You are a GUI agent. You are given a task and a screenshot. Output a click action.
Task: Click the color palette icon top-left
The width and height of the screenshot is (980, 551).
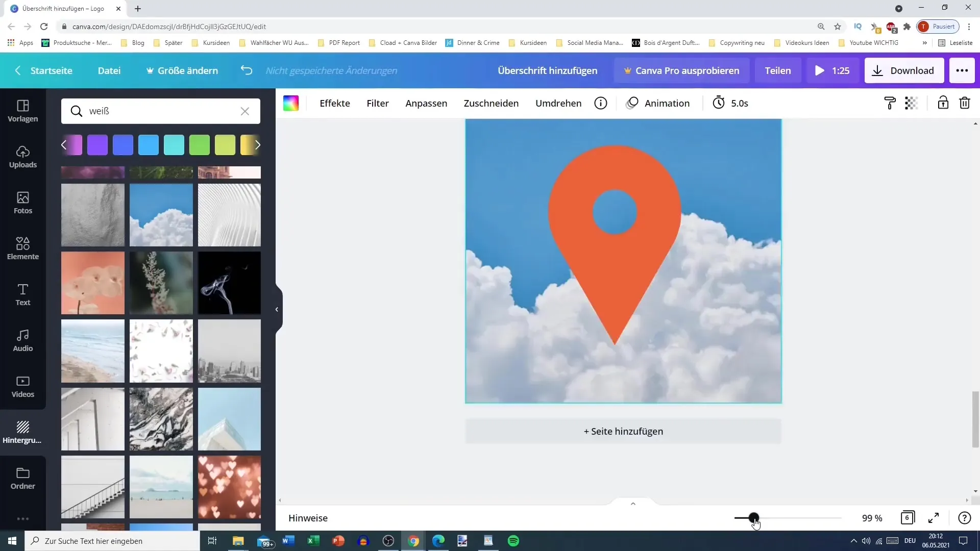tap(291, 103)
